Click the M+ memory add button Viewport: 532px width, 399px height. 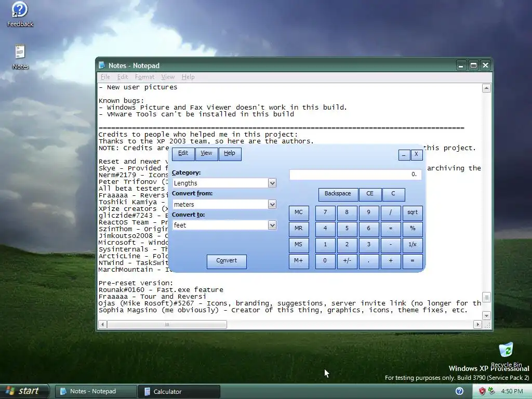[299, 261]
